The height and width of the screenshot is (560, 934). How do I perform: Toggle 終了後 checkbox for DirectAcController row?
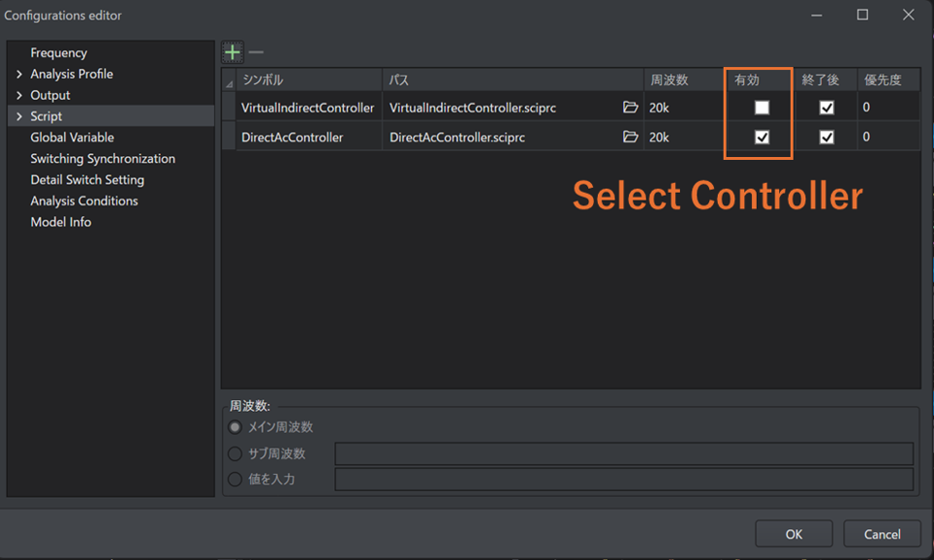pos(826,138)
